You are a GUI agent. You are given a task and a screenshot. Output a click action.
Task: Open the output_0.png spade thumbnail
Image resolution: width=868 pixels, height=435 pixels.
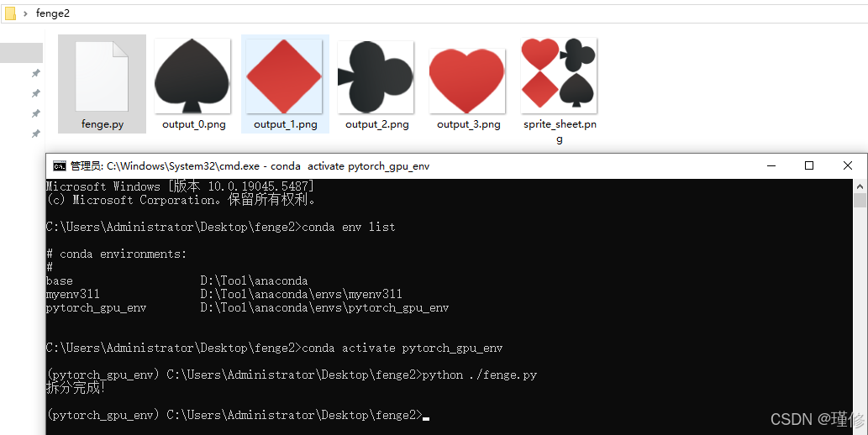(192, 76)
